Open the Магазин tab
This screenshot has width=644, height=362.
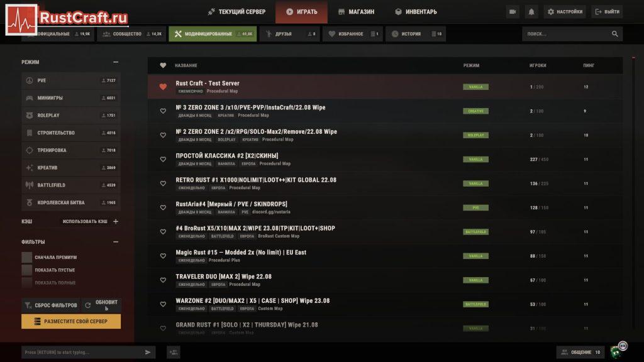click(x=356, y=12)
